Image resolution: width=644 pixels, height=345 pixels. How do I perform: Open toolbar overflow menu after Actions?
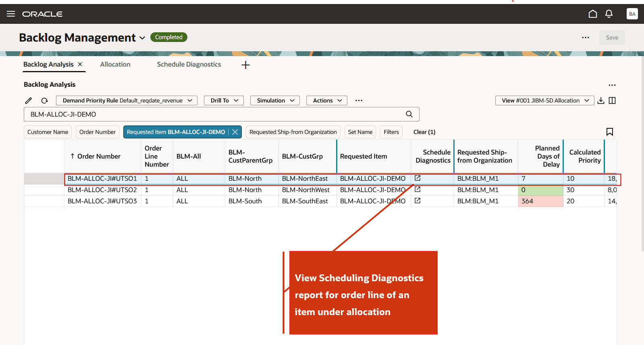pyautogui.click(x=359, y=100)
